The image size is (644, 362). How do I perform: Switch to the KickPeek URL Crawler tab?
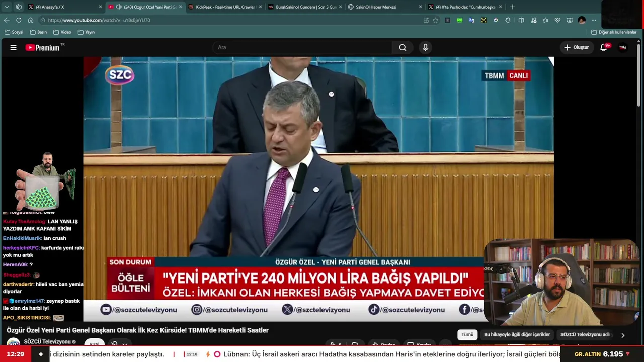point(224,7)
